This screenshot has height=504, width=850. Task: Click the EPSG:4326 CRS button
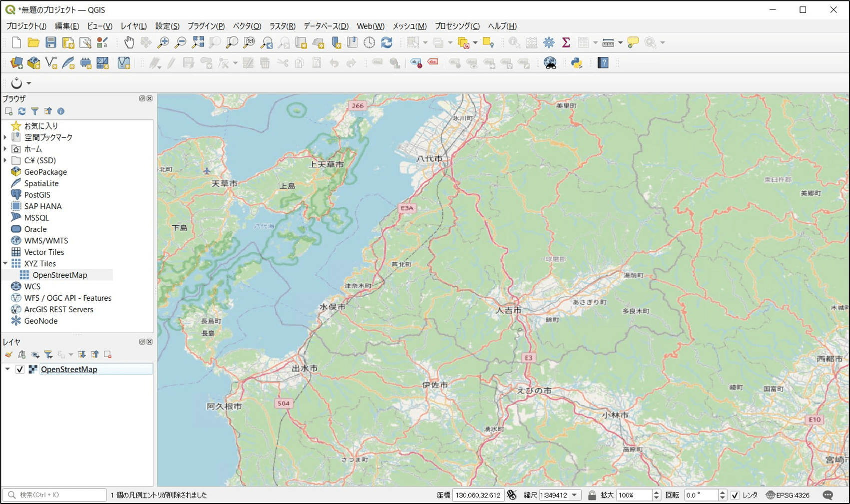tap(788, 495)
